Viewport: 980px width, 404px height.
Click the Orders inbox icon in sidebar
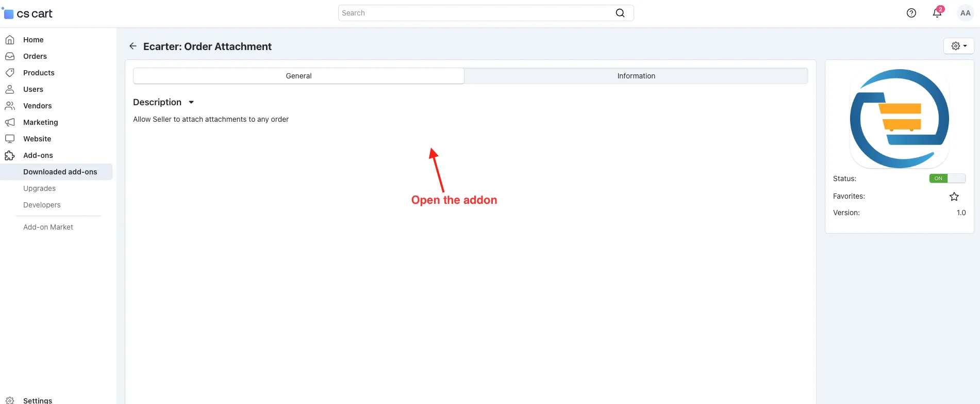pyautogui.click(x=10, y=56)
